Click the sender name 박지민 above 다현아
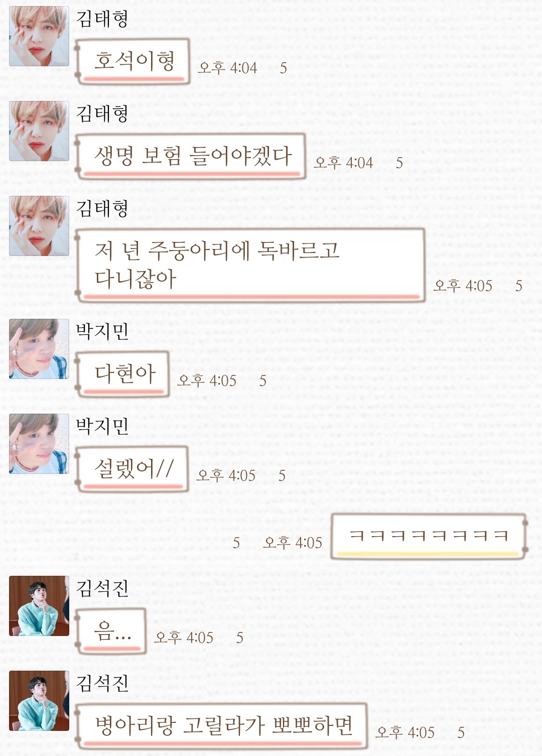542x756 pixels. click(102, 331)
